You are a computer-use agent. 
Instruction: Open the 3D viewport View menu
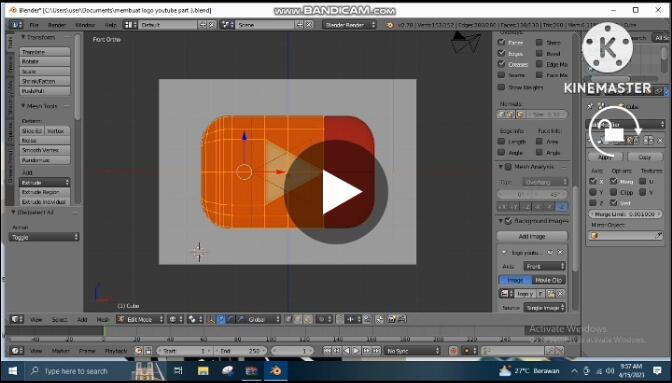36,320
